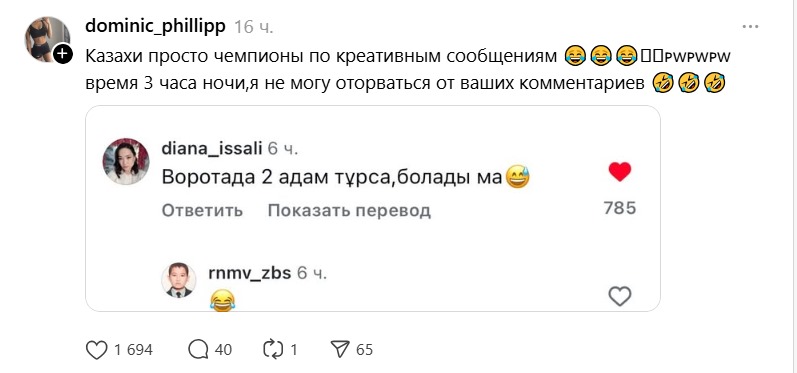
Task: Open the three-dot more options menu
Action: (750, 26)
